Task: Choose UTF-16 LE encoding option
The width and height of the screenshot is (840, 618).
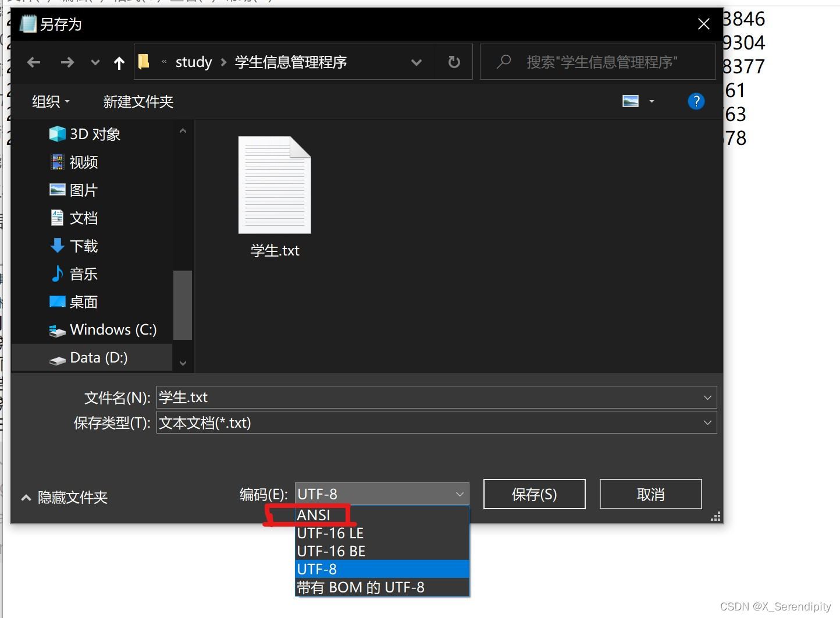Action: [382, 533]
